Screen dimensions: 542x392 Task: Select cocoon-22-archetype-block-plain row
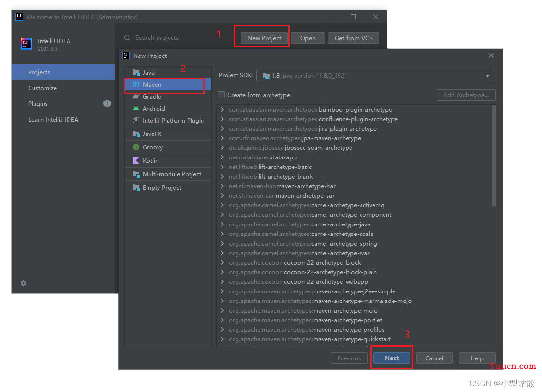pos(354,272)
